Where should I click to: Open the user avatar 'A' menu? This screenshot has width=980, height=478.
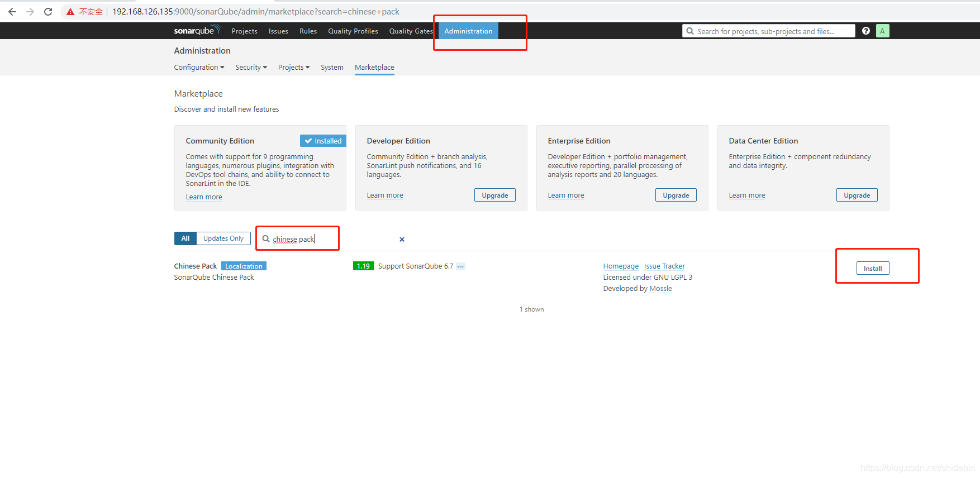tap(882, 31)
